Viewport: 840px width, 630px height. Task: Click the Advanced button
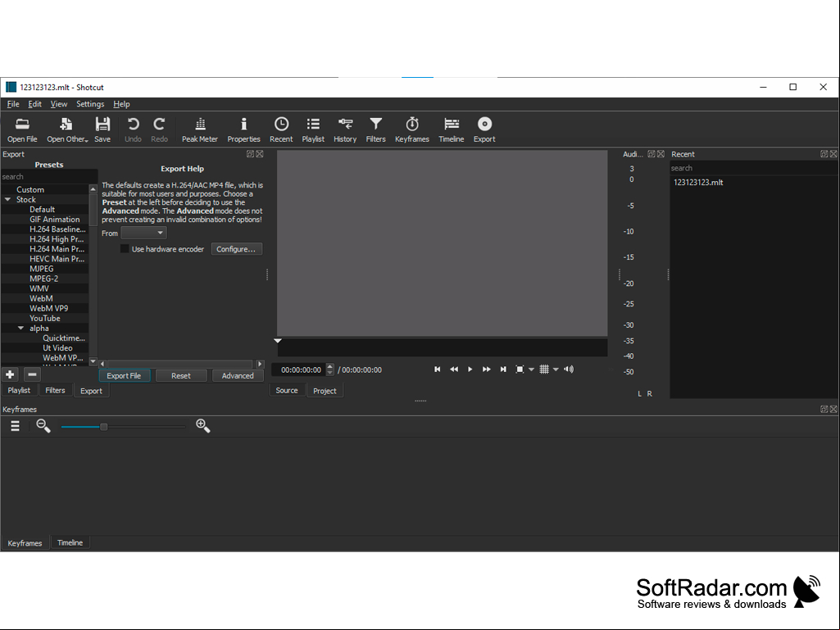click(238, 375)
